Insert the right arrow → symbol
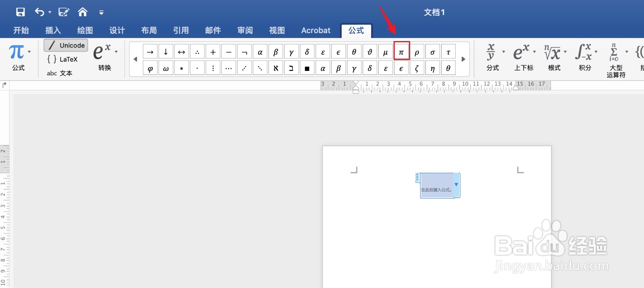The image size is (644, 288). point(150,52)
